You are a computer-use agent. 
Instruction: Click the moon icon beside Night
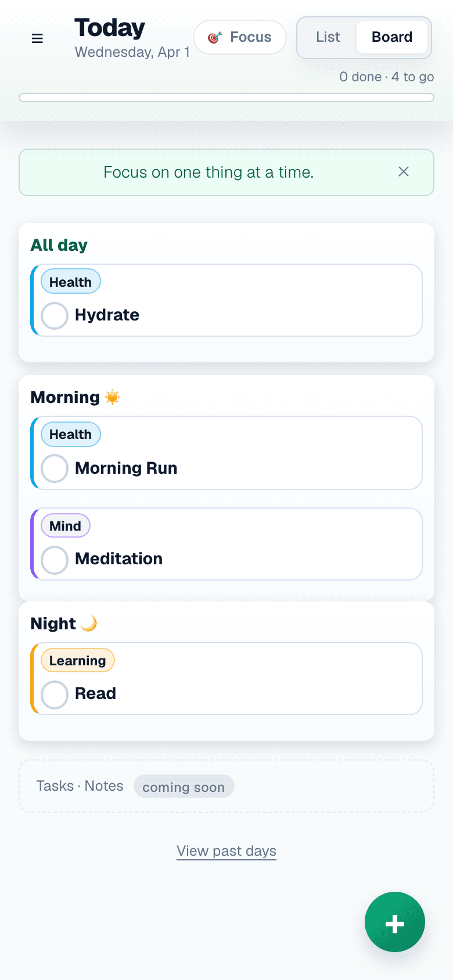coord(90,623)
